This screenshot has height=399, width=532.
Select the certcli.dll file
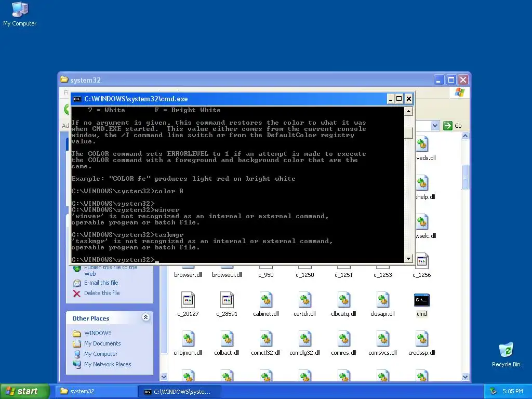click(x=304, y=304)
